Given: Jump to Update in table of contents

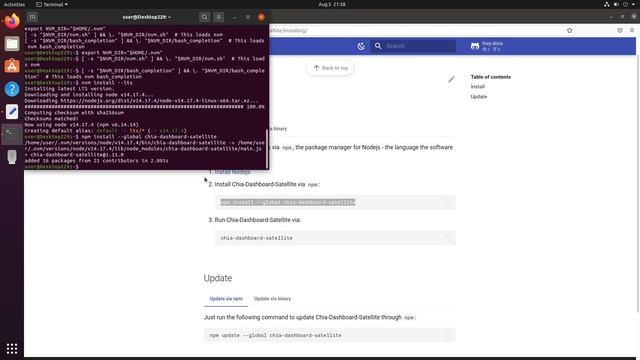Looking at the screenshot, I should [479, 97].
